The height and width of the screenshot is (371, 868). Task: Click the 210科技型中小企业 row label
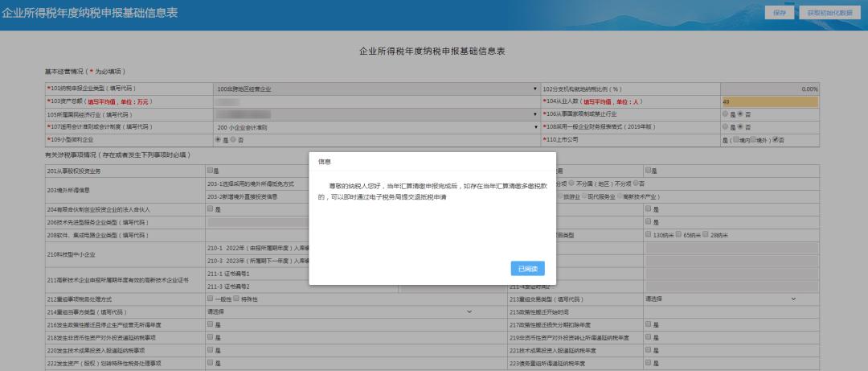tap(73, 254)
